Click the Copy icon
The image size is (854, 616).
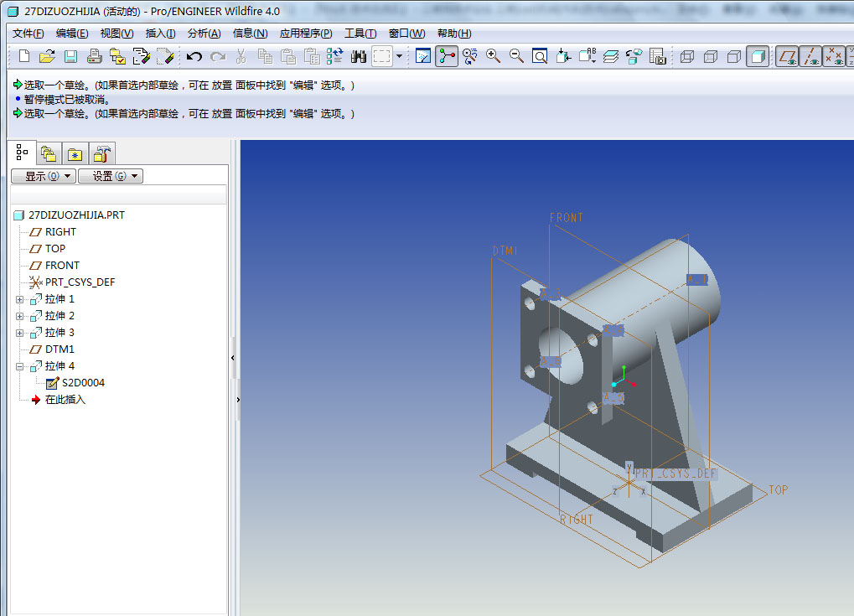pyautogui.click(x=265, y=56)
